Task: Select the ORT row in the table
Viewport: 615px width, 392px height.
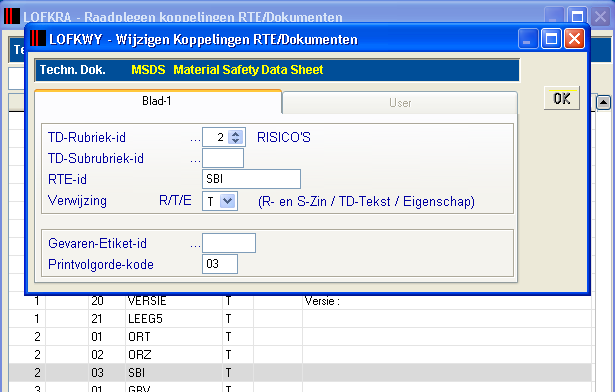Action: pyautogui.click(x=300, y=337)
